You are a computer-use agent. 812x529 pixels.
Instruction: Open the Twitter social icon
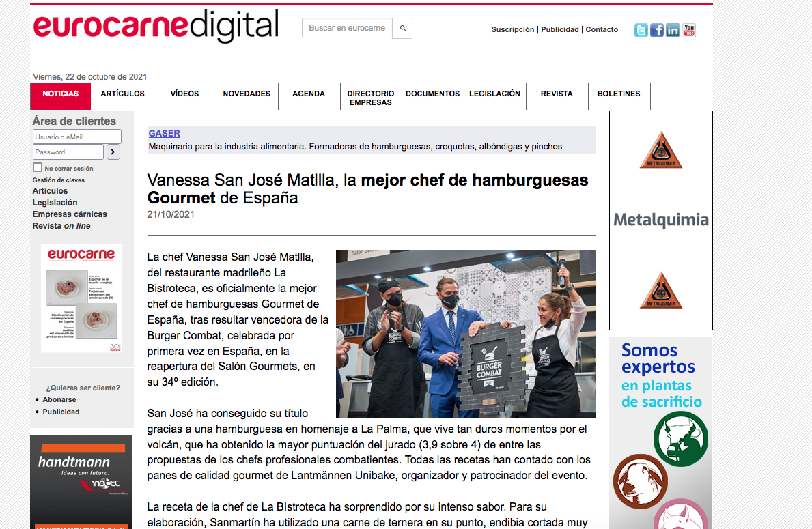click(x=641, y=30)
